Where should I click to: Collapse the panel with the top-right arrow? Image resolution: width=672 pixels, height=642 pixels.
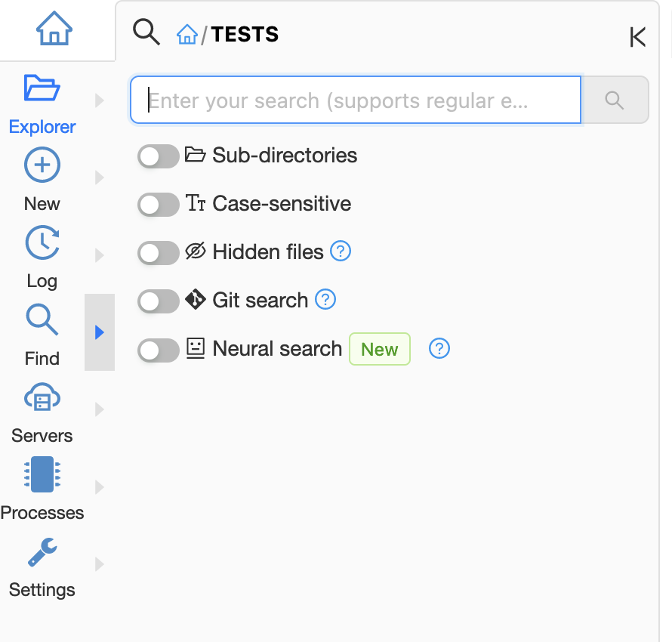637,37
